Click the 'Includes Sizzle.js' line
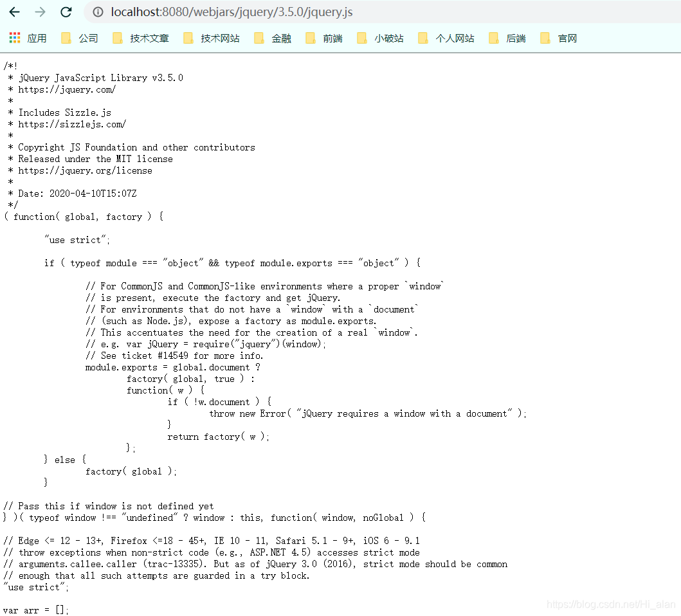 coord(65,113)
